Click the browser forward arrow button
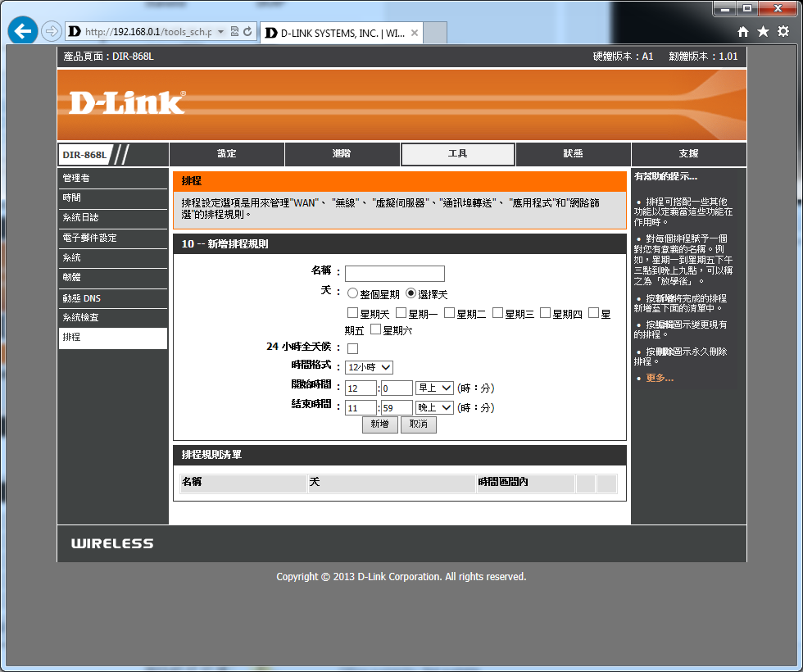803x672 pixels. click(x=51, y=32)
